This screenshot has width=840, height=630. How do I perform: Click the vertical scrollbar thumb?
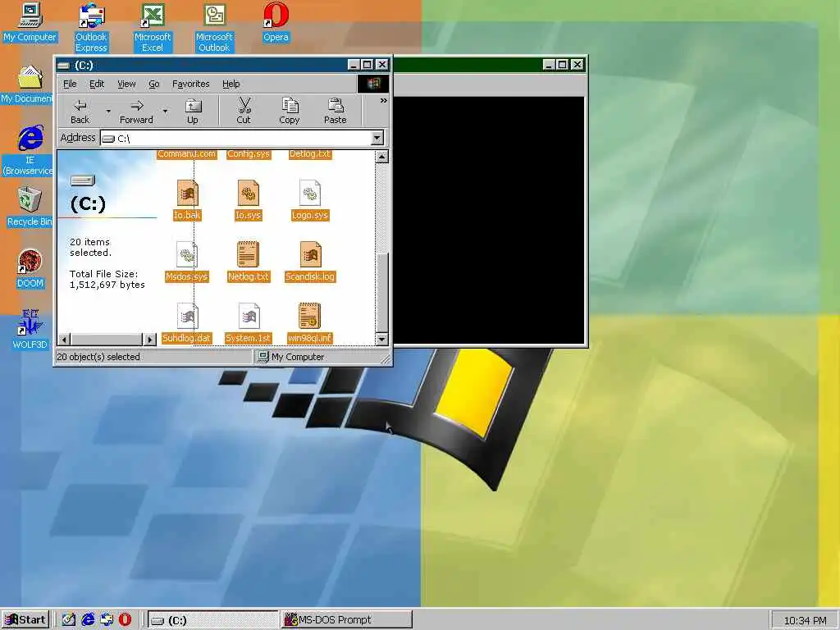382,292
